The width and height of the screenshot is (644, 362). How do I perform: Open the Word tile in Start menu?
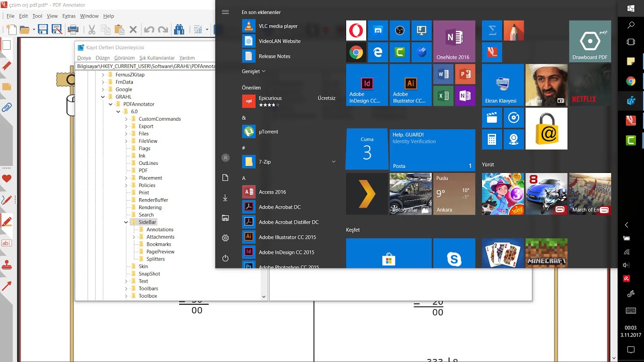(443, 74)
